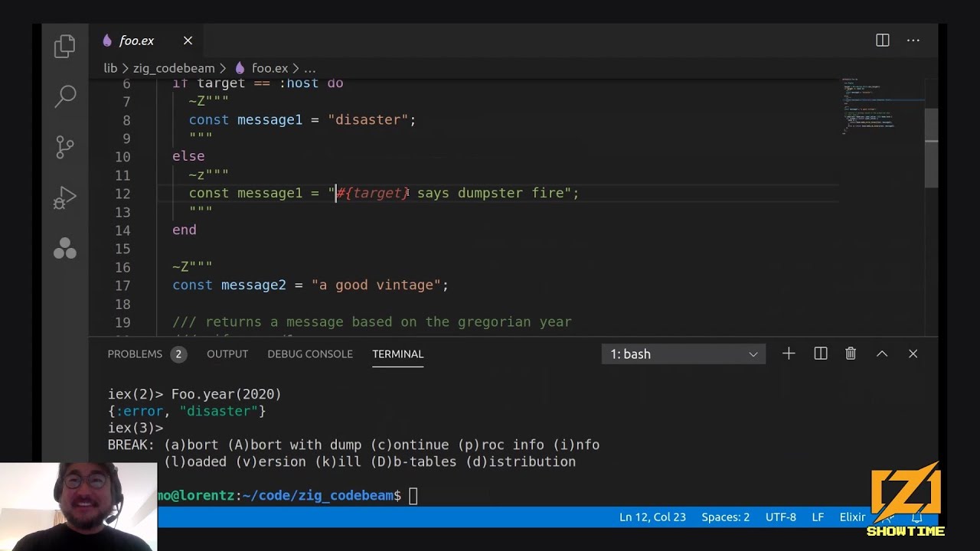Click the BREAK: (a)bort line in terminal
Screen dimensions: 980x551
354,445
